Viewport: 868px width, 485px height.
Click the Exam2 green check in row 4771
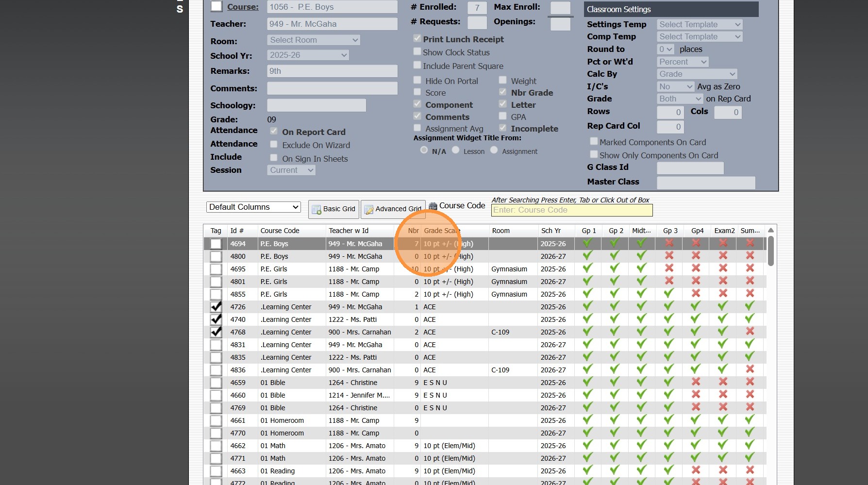tap(723, 457)
